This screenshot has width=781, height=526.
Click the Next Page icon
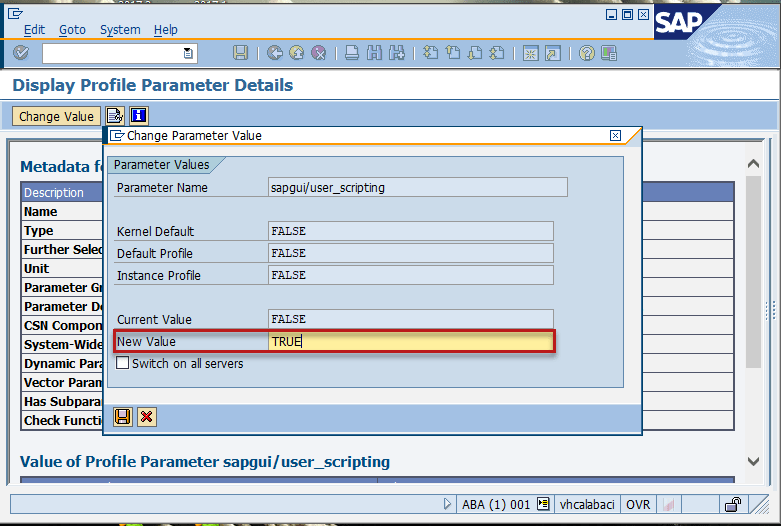pos(475,53)
